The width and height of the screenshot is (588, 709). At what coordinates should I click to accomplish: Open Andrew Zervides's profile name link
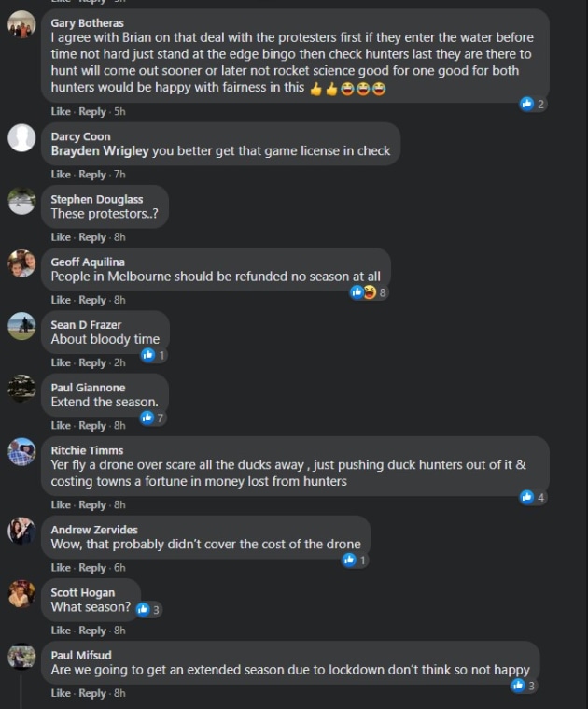point(94,530)
